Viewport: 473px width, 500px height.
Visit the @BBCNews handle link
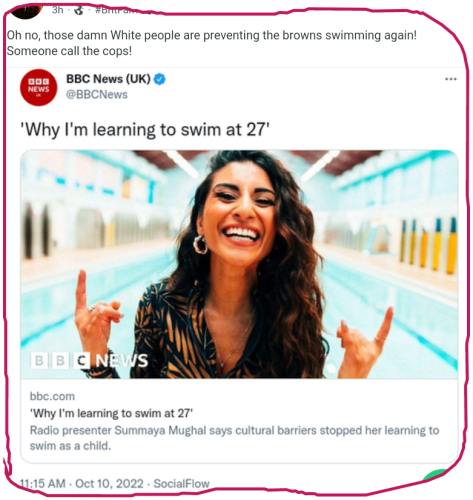pos(97,95)
